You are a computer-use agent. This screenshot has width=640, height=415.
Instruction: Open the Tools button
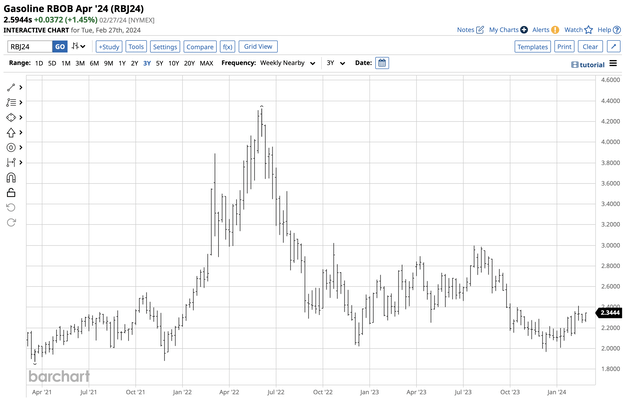pyautogui.click(x=136, y=47)
